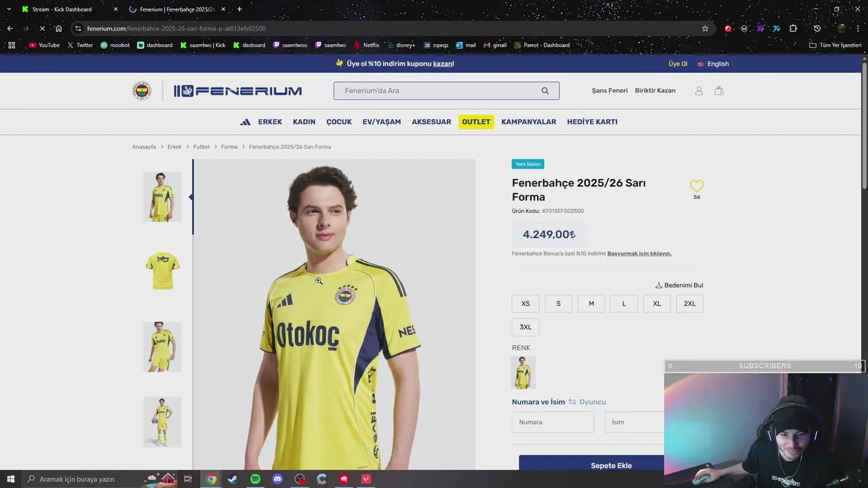Click Üye Ol sign up link
Screen dimensions: 868x488
tap(677, 64)
